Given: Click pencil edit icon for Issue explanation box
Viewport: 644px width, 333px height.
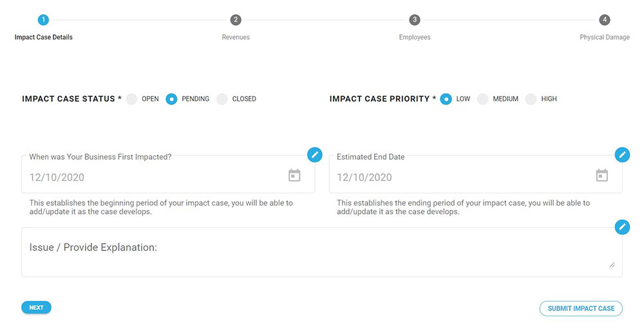Looking at the screenshot, I should tap(622, 227).
